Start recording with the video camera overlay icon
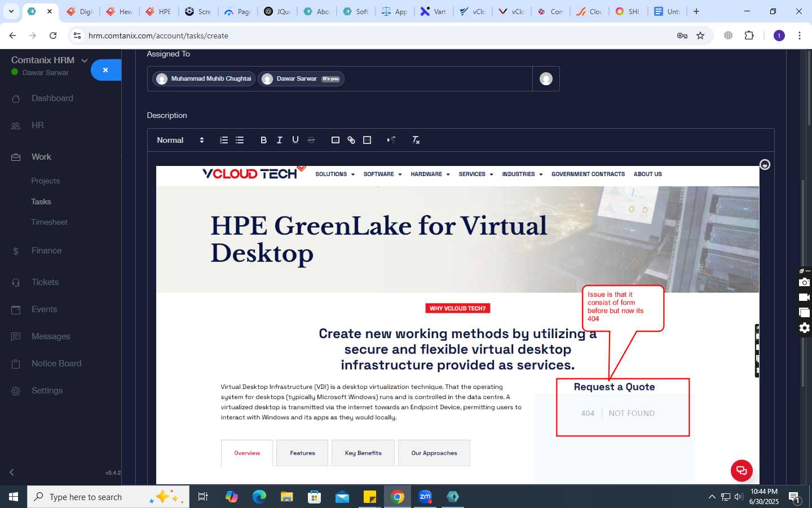The height and width of the screenshot is (508, 812). 804,297
